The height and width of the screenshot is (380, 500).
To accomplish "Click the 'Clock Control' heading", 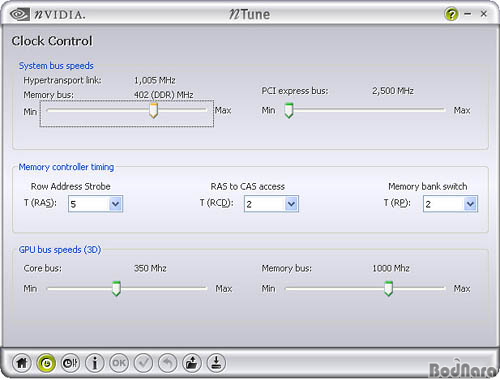I will click(x=52, y=41).
